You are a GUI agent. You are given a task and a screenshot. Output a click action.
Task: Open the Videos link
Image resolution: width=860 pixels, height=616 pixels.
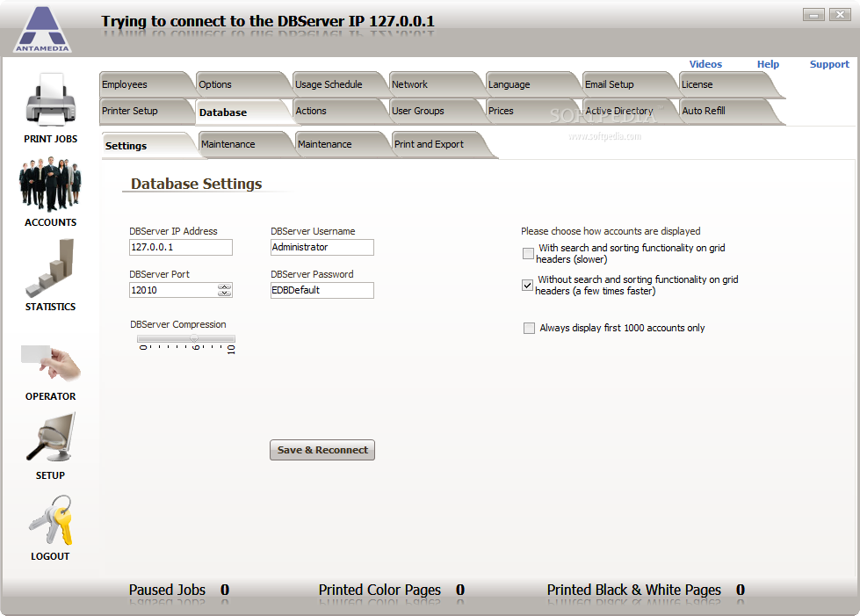[705, 64]
